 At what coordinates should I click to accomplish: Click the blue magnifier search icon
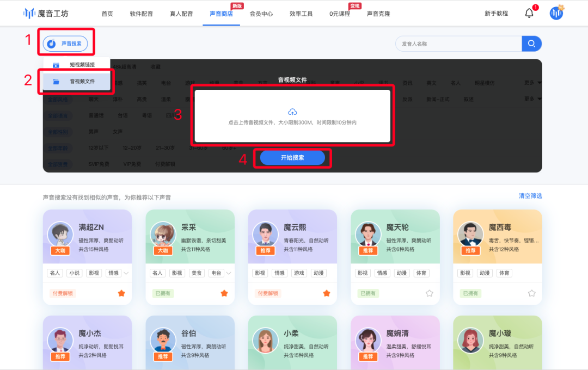coord(531,44)
